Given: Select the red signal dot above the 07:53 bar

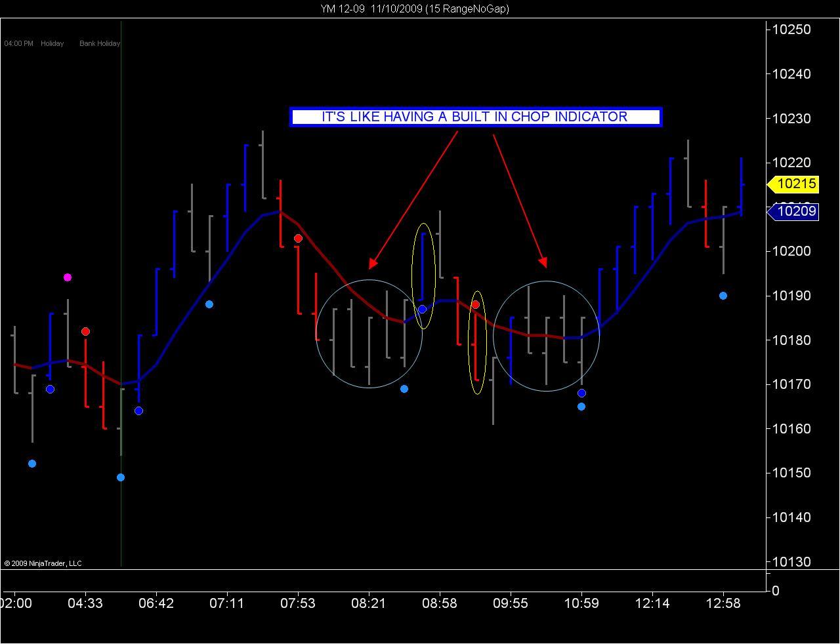Looking at the screenshot, I should point(298,239).
